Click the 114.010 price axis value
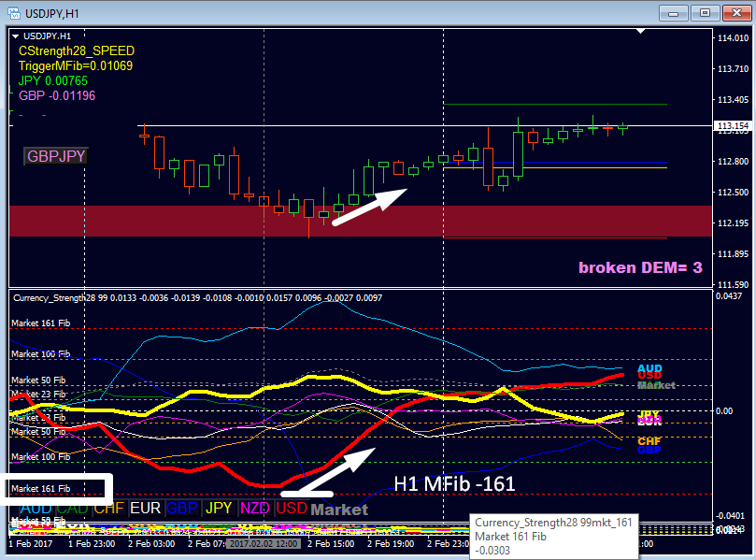The image size is (756, 560). click(733, 38)
